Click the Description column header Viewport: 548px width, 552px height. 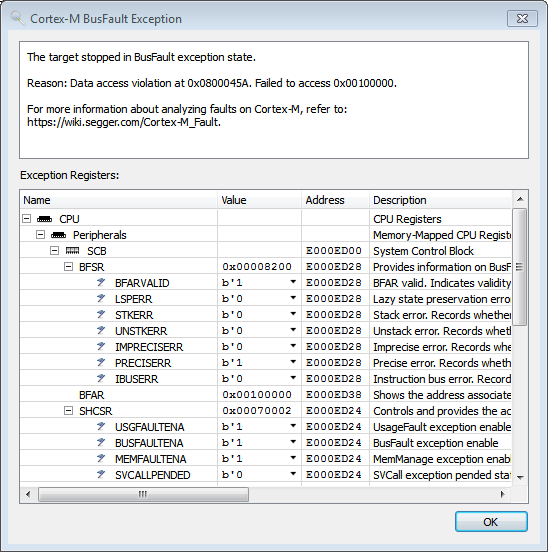(x=441, y=200)
